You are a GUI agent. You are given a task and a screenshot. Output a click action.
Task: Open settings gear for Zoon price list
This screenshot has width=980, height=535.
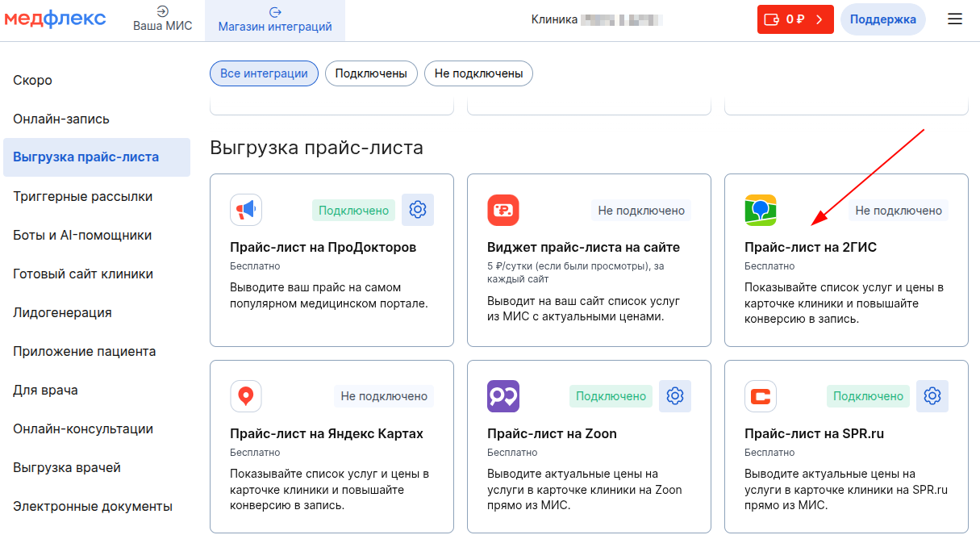pyautogui.click(x=675, y=395)
